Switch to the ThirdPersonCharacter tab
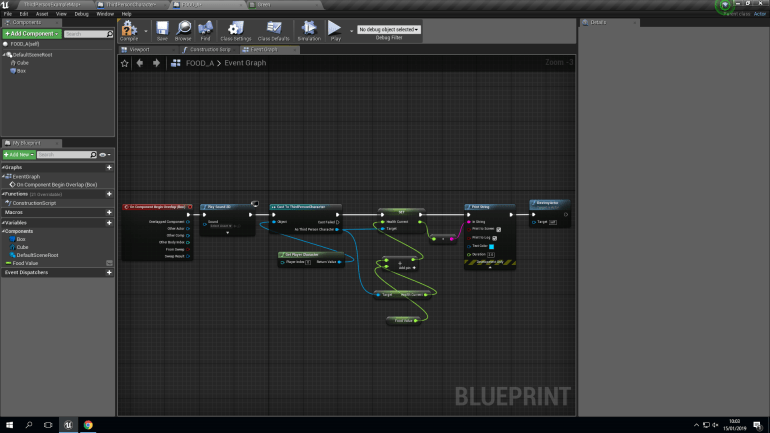This screenshot has height=433, width=770. coord(131,4)
